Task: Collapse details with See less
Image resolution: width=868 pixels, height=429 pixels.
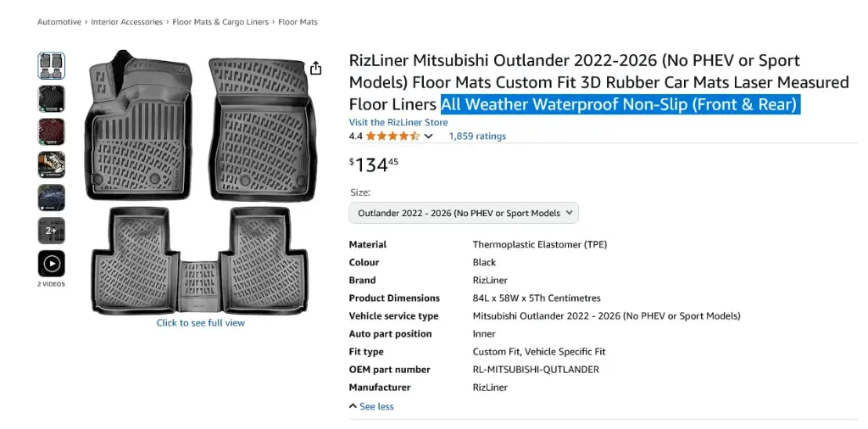Action: point(371,406)
